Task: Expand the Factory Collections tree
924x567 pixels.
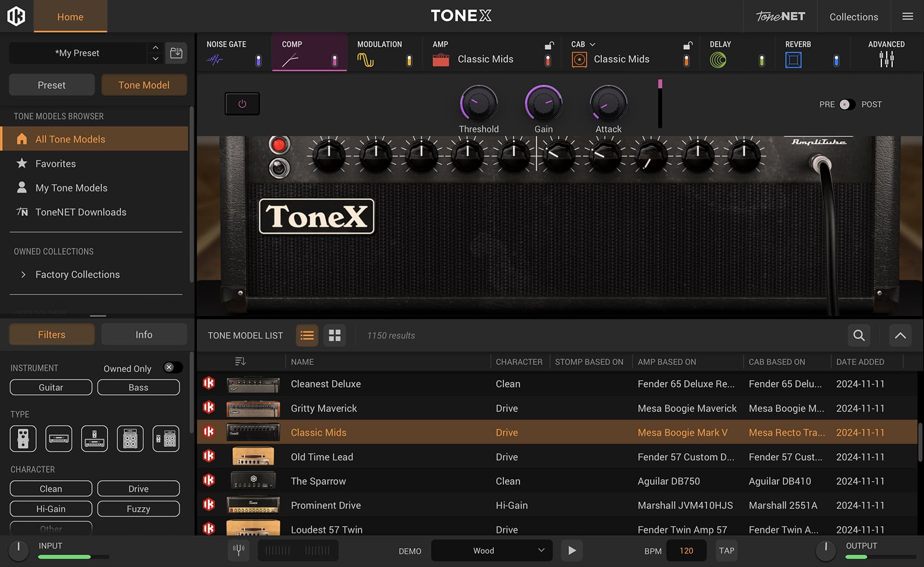Action: 23,274
